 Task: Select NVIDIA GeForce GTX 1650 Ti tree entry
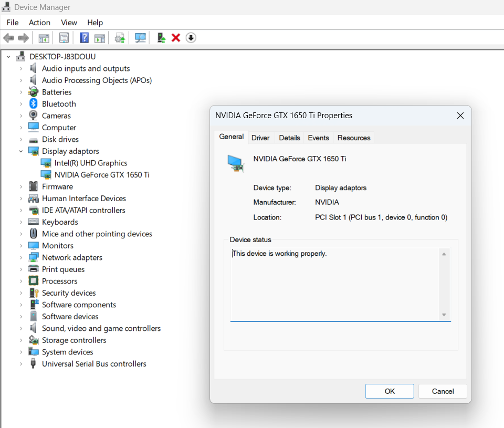(102, 174)
